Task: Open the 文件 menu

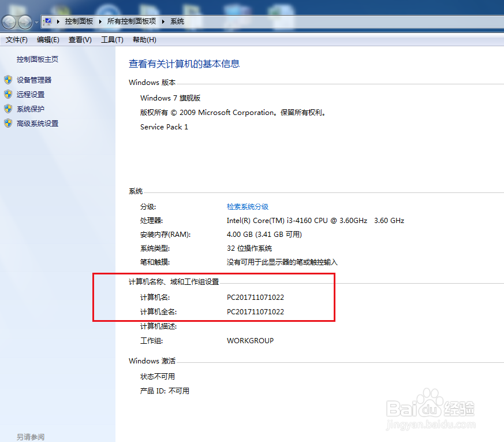Action: tap(16, 39)
